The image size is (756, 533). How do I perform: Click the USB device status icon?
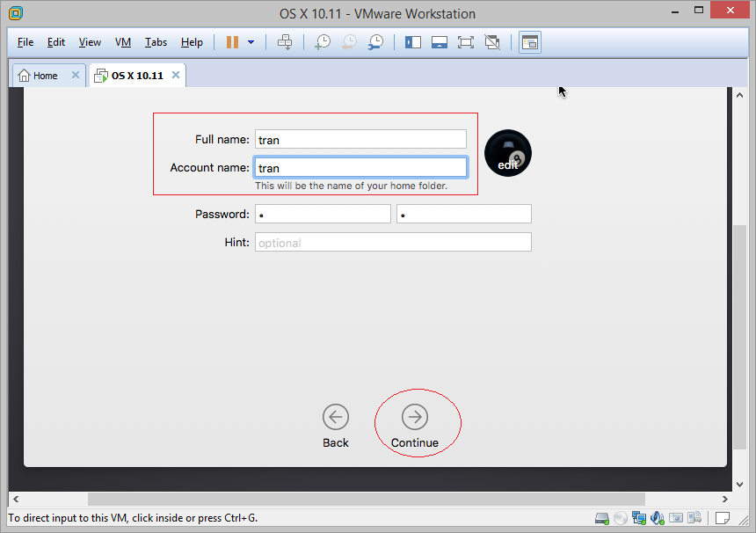pos(694,519)
